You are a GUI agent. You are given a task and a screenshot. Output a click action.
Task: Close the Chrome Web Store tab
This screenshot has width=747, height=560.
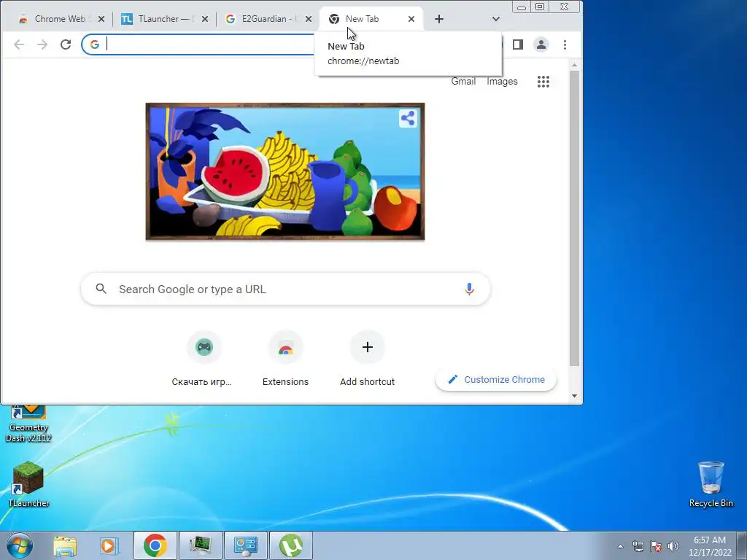101,19
